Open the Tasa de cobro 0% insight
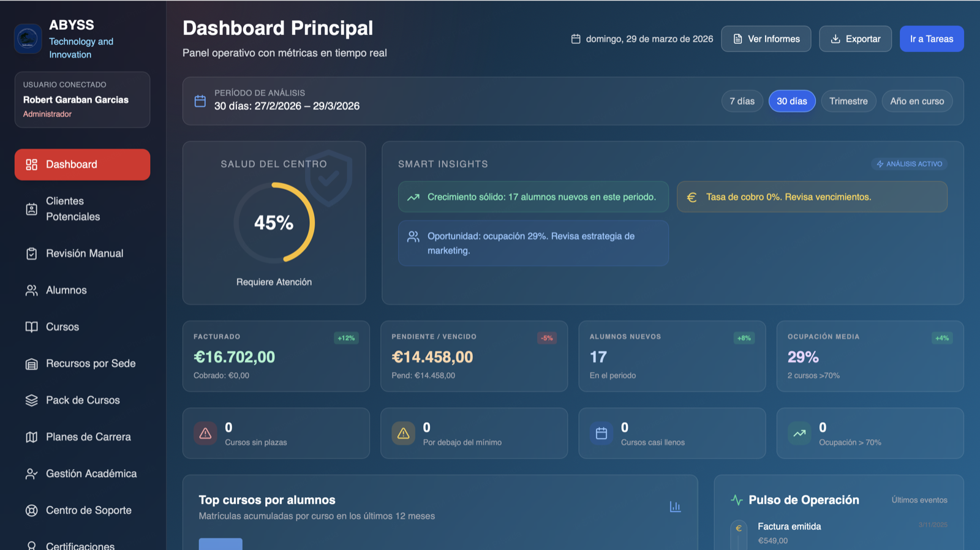The width and height of the screenshot is (980, 550). coord(812,197)
